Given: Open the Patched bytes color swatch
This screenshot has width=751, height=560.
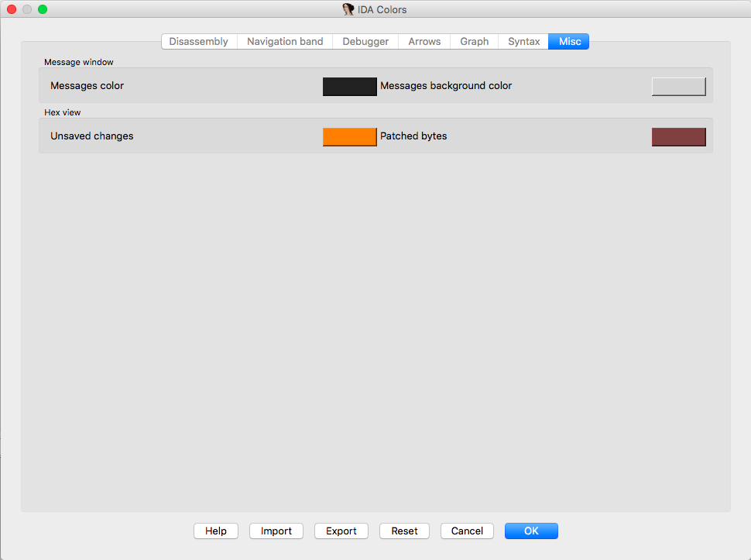Looking at the screenshot, I should [x=679, y=137].
